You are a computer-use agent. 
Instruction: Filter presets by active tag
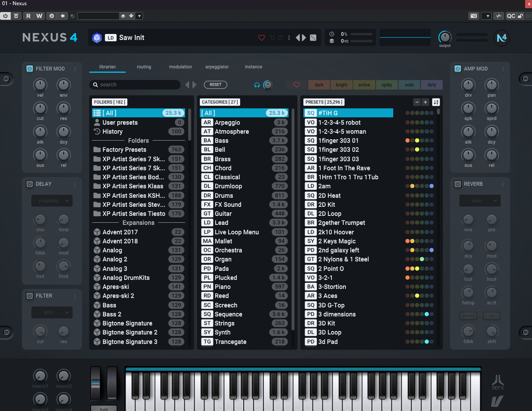364,85
